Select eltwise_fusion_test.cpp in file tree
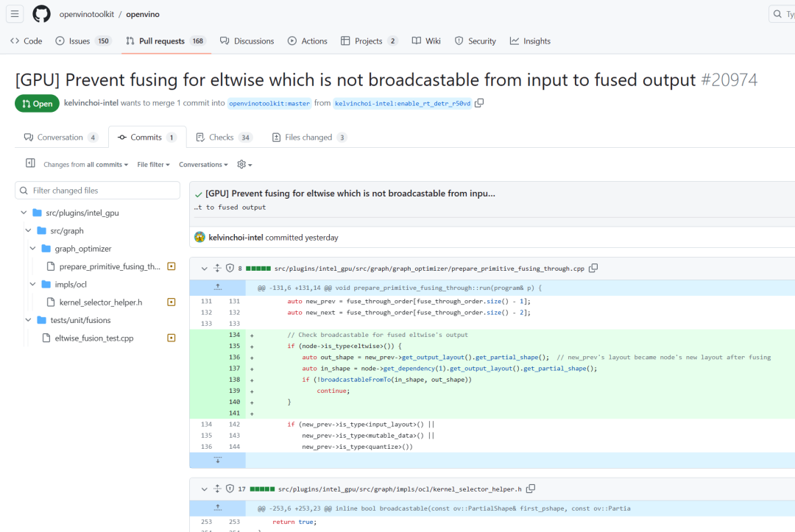This screenshot has width=795, height=532. point(93,338)
